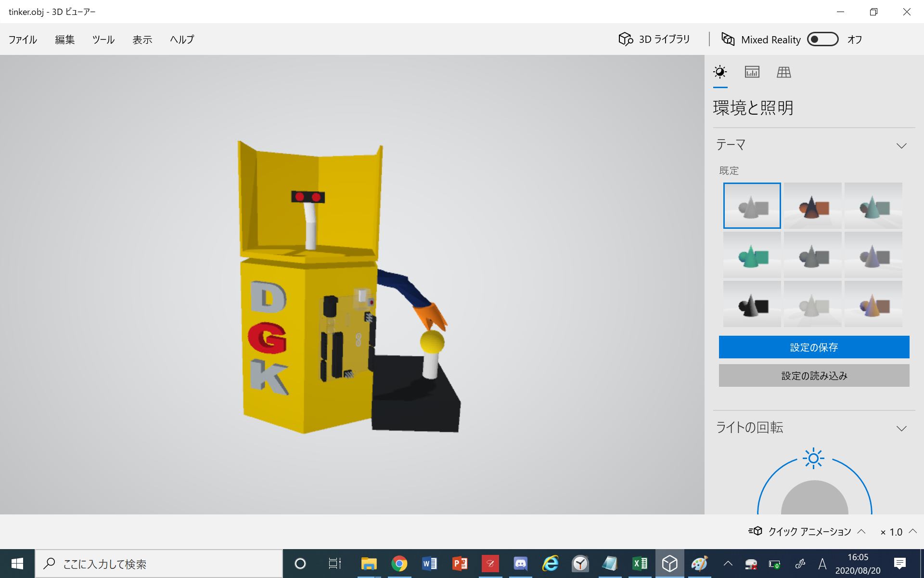
Task: Collapse the テーマ section
Action: (x=901, y=145)
